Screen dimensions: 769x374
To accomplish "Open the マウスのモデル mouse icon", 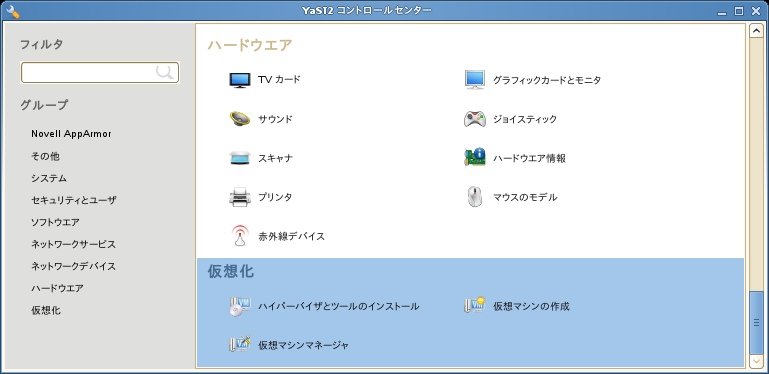I will pos(475,197).
